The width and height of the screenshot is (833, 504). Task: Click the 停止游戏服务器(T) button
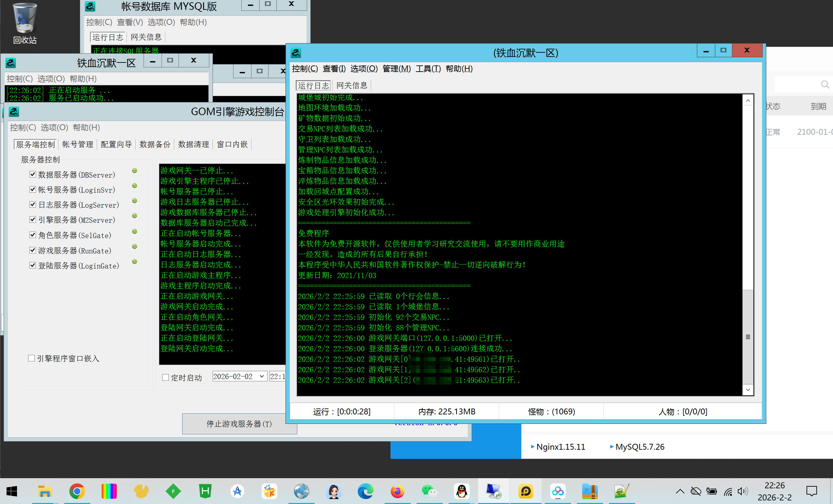pyautogui.click(x=239, y=424)
